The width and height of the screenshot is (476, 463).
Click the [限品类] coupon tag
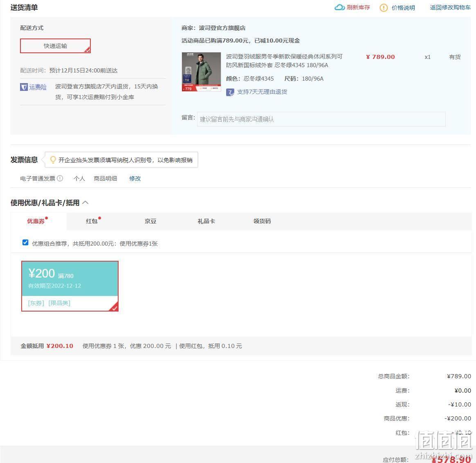point(60,303)
